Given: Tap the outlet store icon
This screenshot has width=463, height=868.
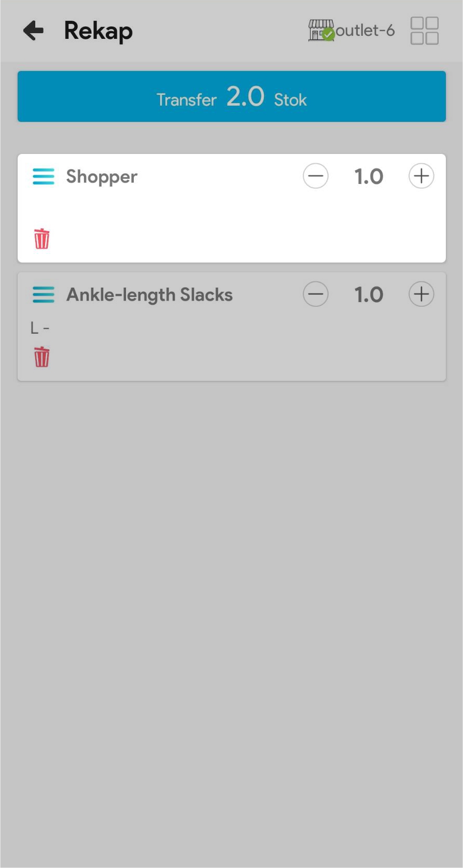Looking at the screenshot, I should [321, 31].
